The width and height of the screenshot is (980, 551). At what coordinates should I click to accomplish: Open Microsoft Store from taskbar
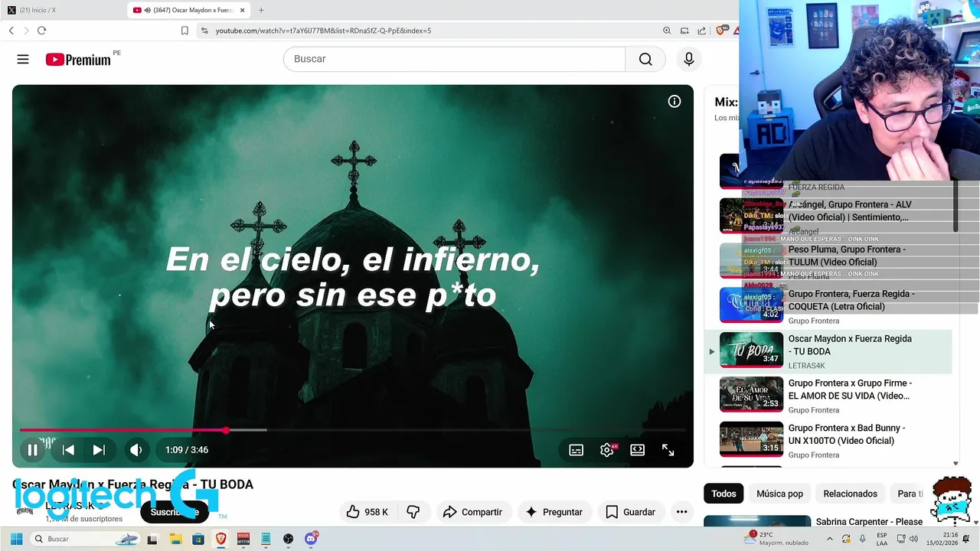tap(198, 539)
